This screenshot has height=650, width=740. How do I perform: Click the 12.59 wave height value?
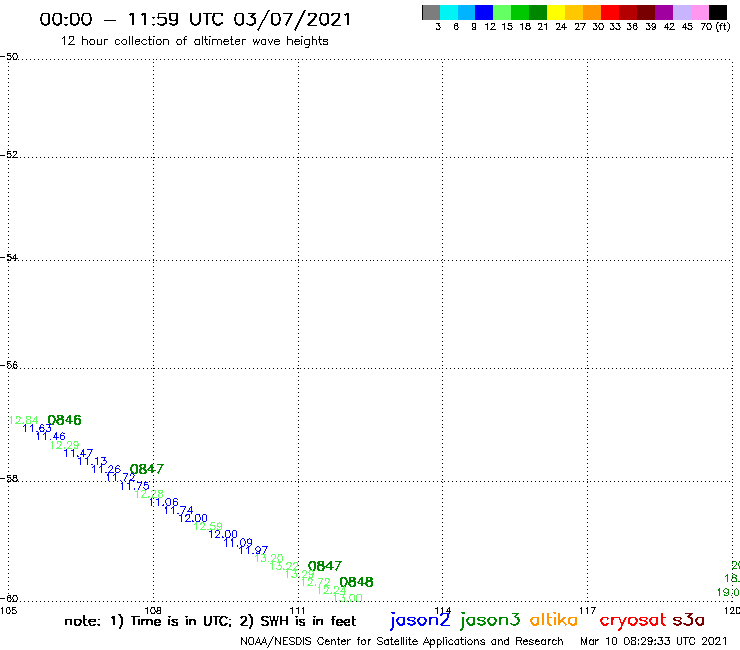coord(208,526)
